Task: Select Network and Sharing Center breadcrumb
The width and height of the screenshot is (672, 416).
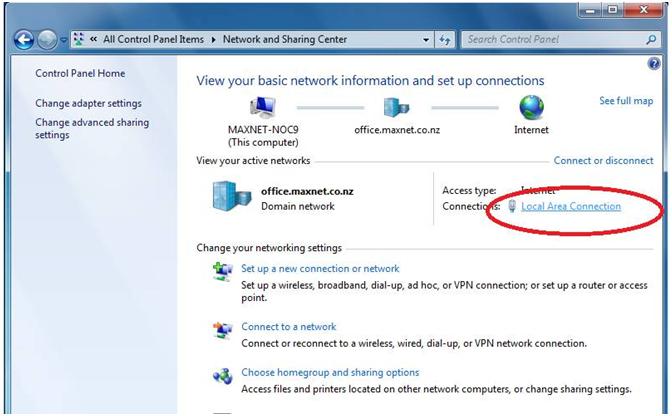Action: 284,40
